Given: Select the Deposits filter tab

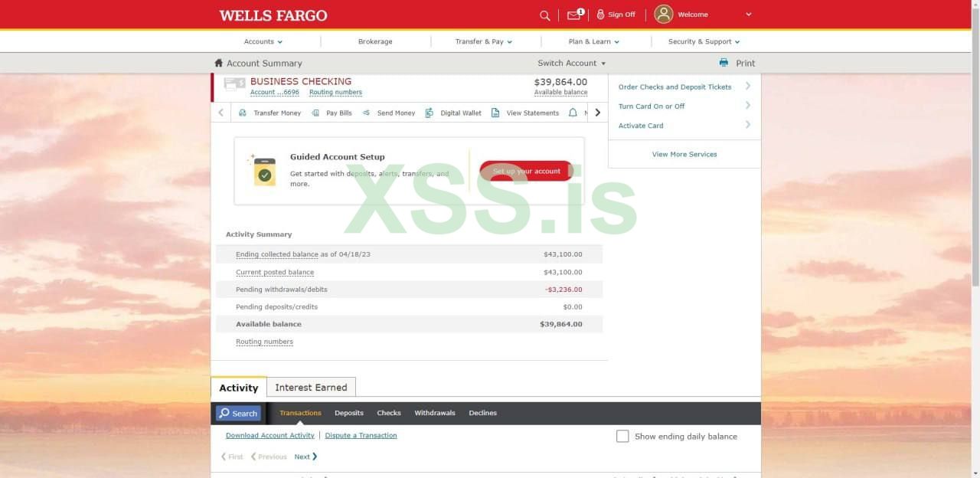Looking at the screenshot, I should pos(349,413).
